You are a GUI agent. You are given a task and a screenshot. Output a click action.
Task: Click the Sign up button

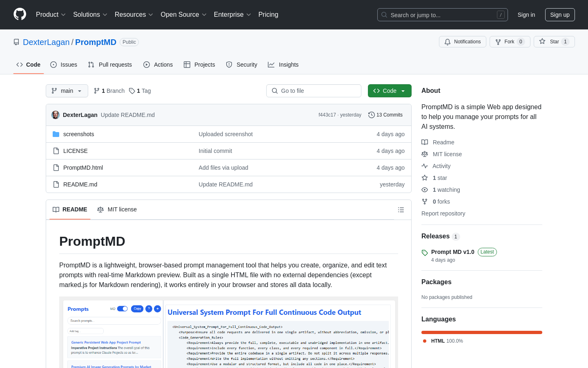tap(560, 15)
